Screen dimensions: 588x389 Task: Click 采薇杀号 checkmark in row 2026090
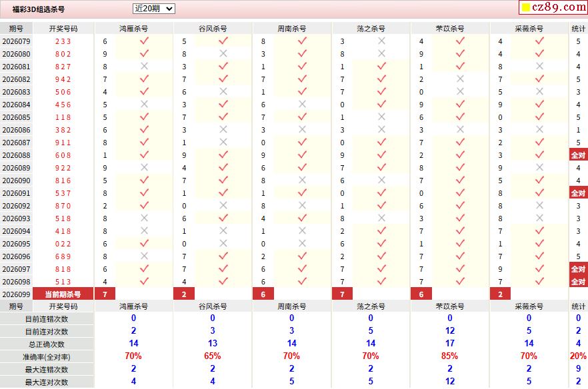click(540, 181)
